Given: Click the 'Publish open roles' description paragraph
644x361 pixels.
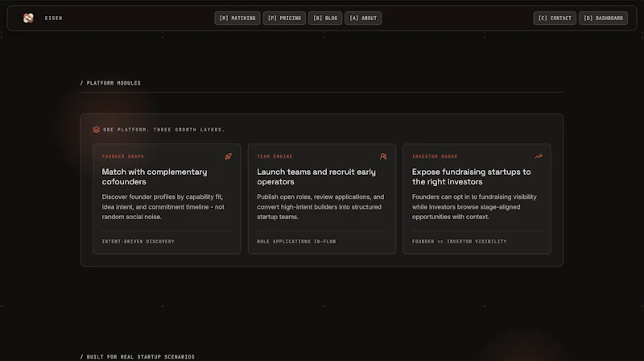Looking at the screenshot, I should [x=320, y=207].
